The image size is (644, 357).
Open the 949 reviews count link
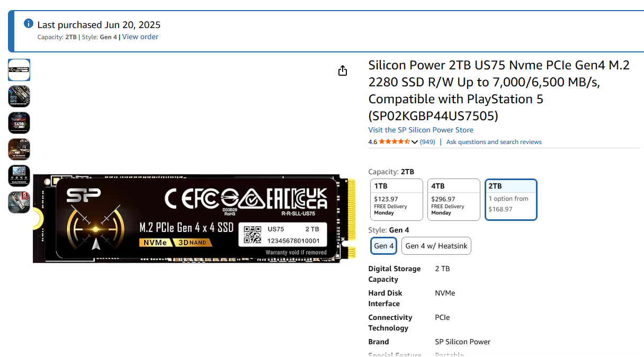point(427,142)
